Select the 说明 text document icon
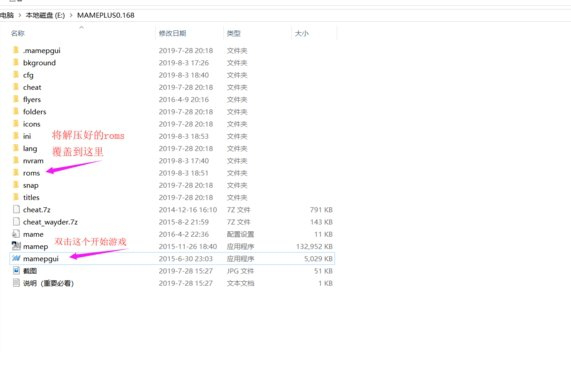571x366 pixels. click(x=16, y=283)
